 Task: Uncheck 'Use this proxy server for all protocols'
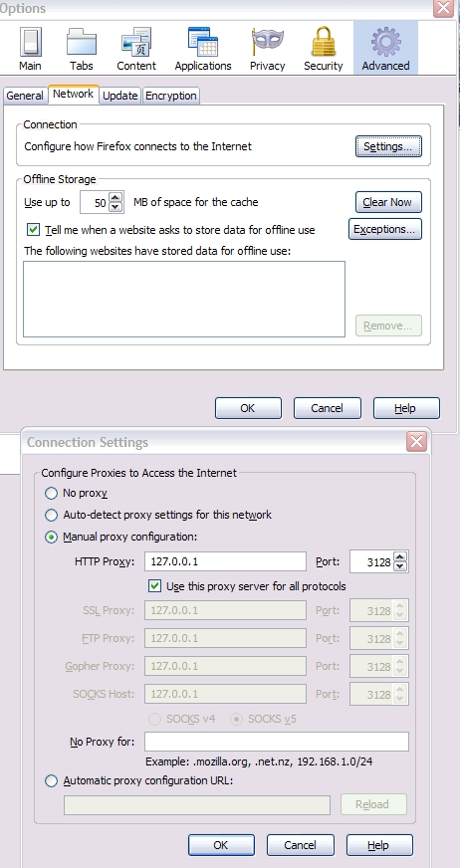(x=155, y=585)
